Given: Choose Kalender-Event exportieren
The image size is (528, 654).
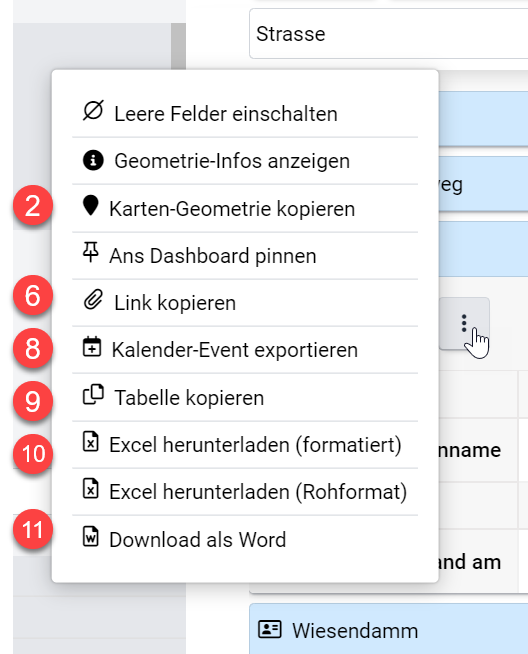Looking at the screenshot, I should pos(245,350).
